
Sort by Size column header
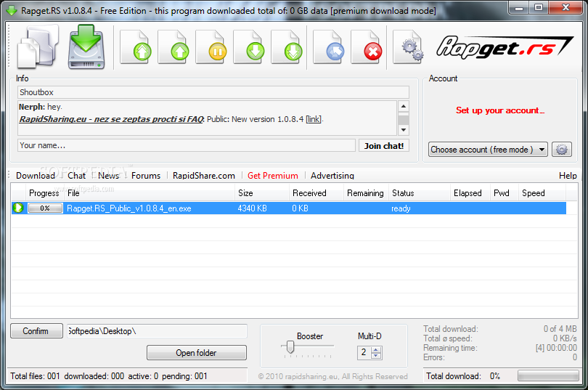[x=262, y=193]
